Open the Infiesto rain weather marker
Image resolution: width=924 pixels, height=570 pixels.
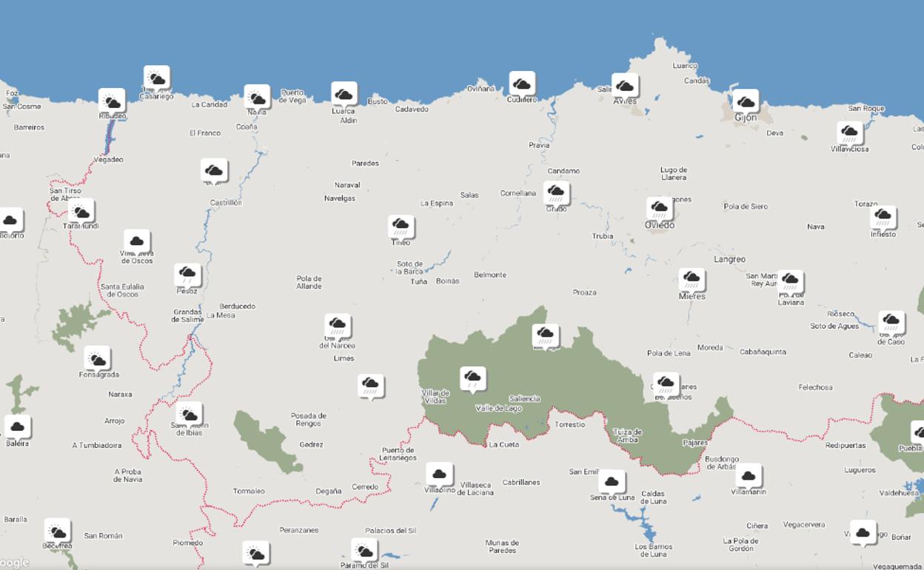coord(883,218)
